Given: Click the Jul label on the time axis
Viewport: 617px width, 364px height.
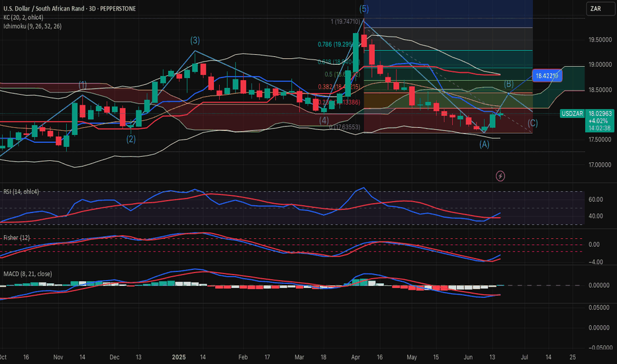Looking at the screenshot, I should pyautogui.click(x=524, y=357).
